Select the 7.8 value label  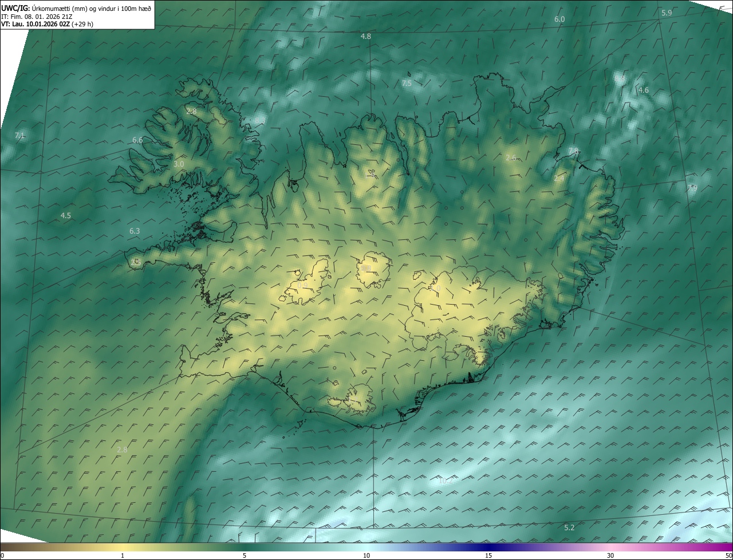(573, 151)
